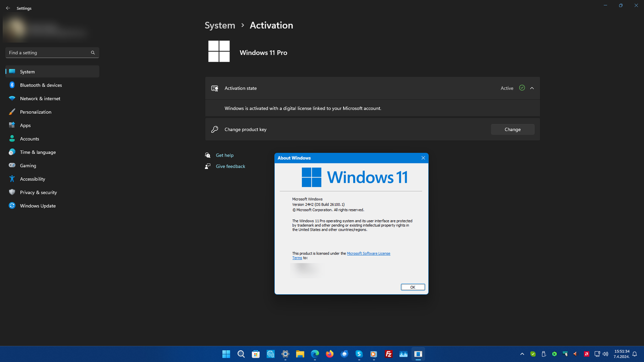Open taskbar Search
The width and height of the screenshot is (644, 362).
[x=241, y=354]
